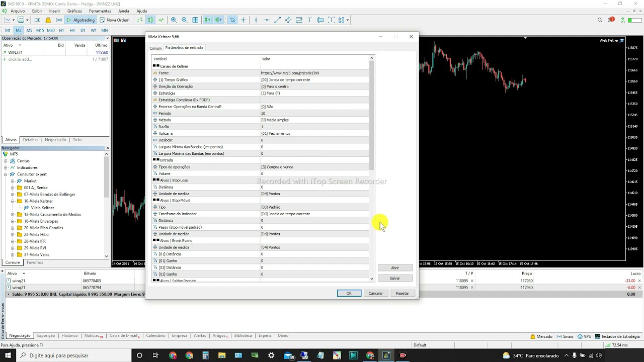Open the shapes tool dropdown arrow
The height and width of the screenshot is (362, 644).
click(x=348, y=20)
